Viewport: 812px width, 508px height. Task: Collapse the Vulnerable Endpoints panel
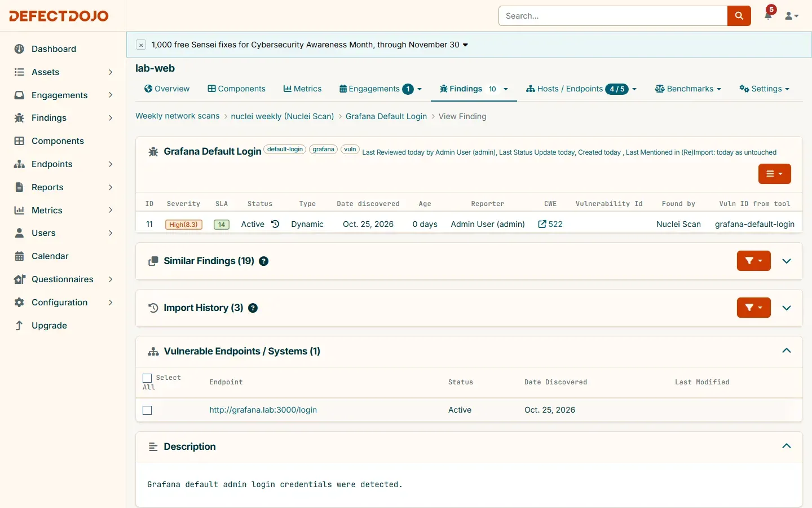pos(787,351)
